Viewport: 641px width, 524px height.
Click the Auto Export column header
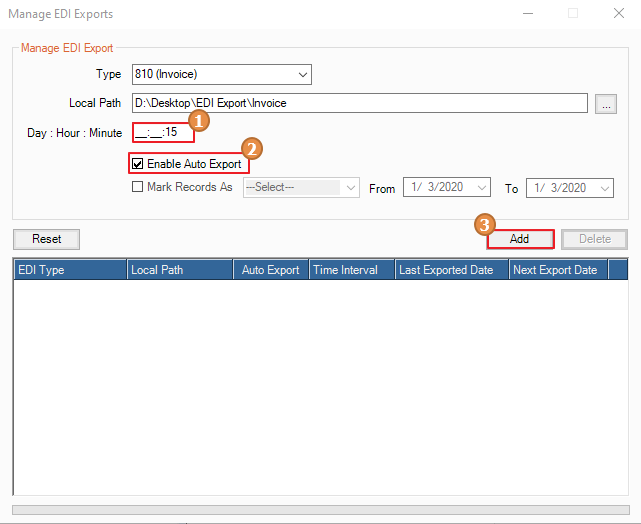pos(270,270)
